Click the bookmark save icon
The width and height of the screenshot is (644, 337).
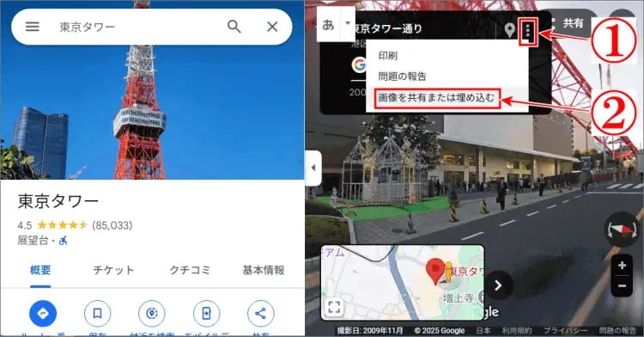coord(97,314)
